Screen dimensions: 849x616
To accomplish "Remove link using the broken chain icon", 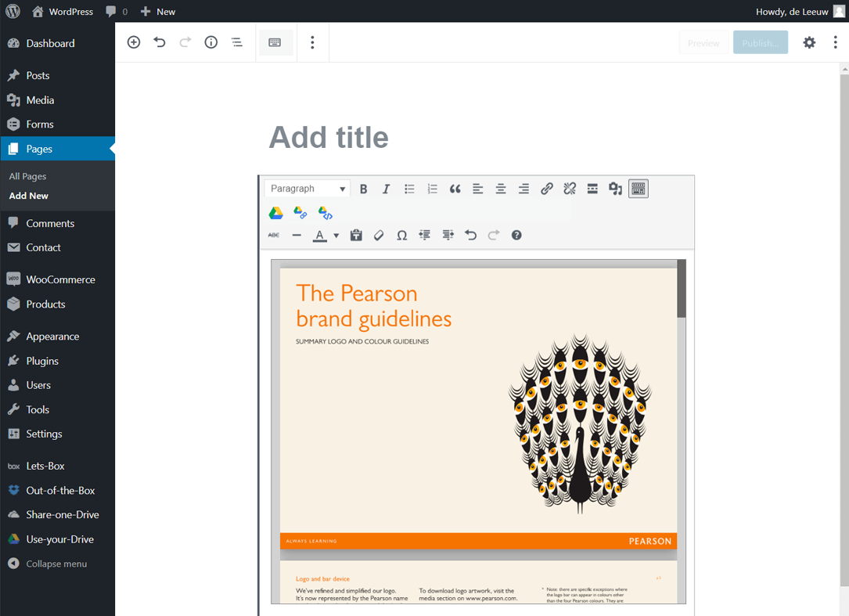I will coord(570,189).
